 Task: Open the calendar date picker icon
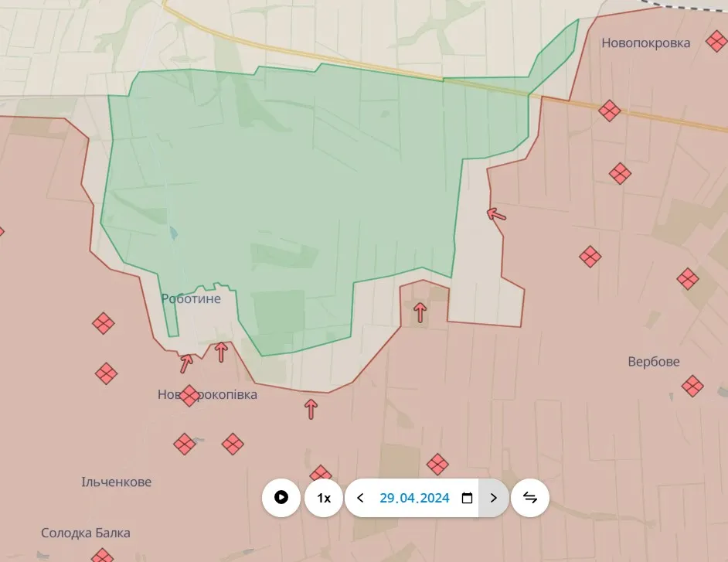point(467,498)
